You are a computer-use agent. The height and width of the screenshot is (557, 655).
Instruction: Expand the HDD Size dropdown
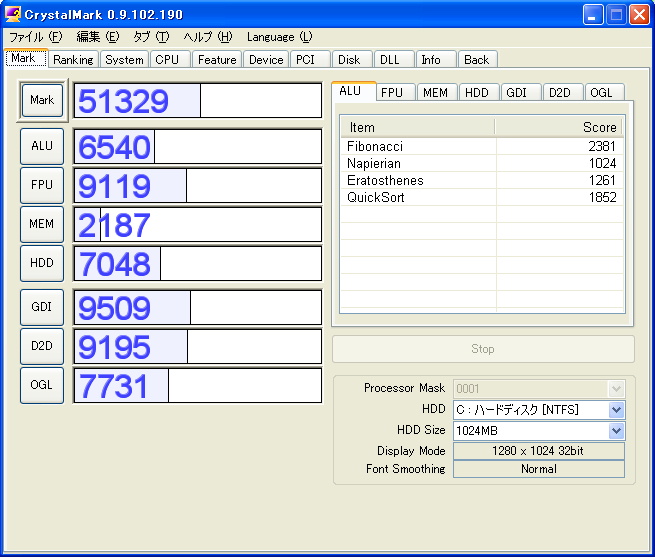[616, 431]
